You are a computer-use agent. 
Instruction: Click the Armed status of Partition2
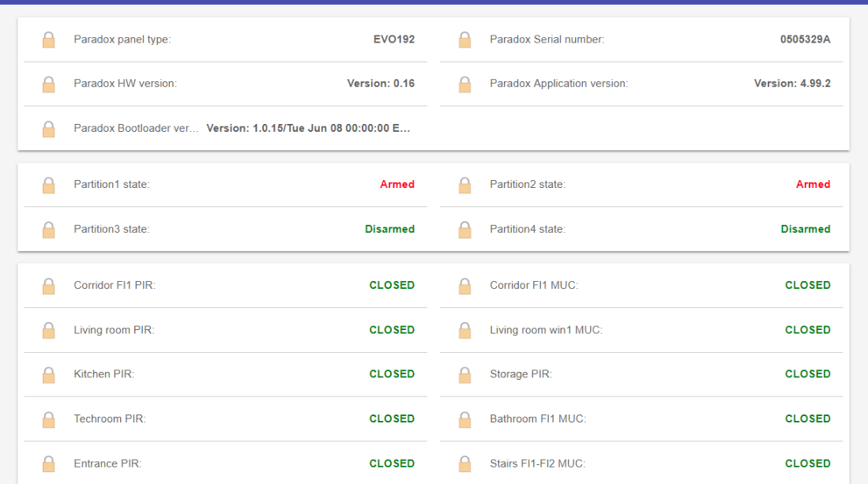(813, 185)
